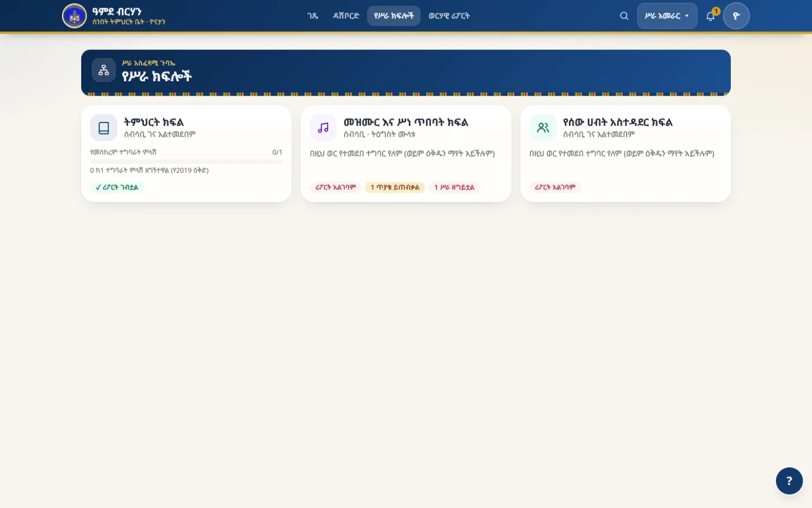Click the task progress bar on ትምህርት ክፍል
The image size is (812, 508).
(186, 161)
